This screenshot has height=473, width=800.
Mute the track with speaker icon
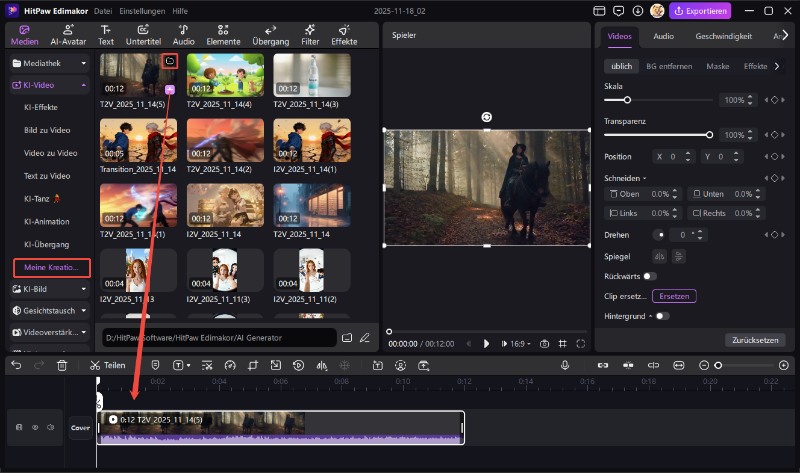pos(51,428)
